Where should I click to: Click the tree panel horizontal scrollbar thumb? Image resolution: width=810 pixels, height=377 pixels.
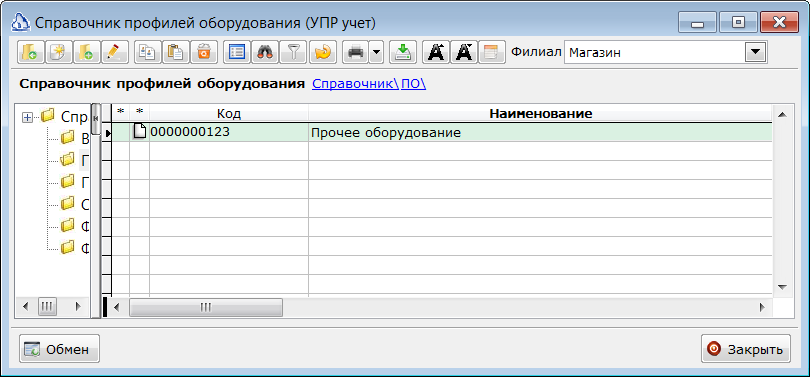(x=47, y=307)
